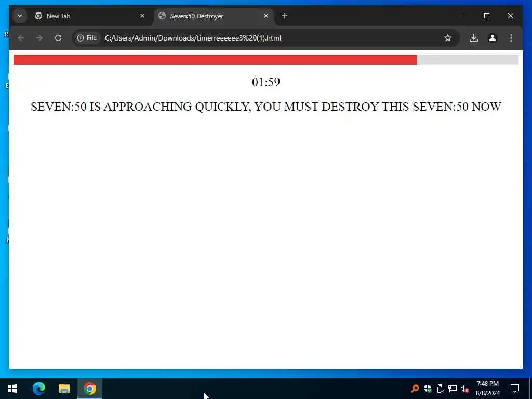The height and width of the screenshot is (399, 532).
Task: Open File Explorer from taskbar
Action: 64,389
